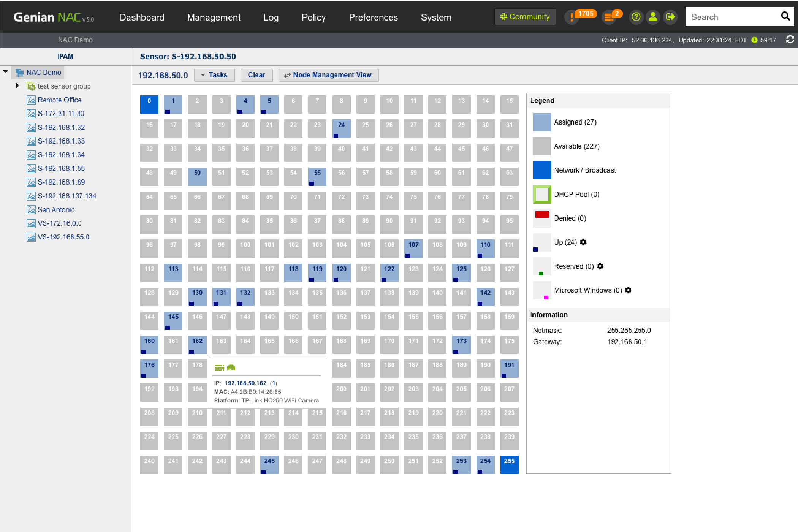798x532 pixels.
Task: Click the Node Management View button
Action: tap(328, 75)
